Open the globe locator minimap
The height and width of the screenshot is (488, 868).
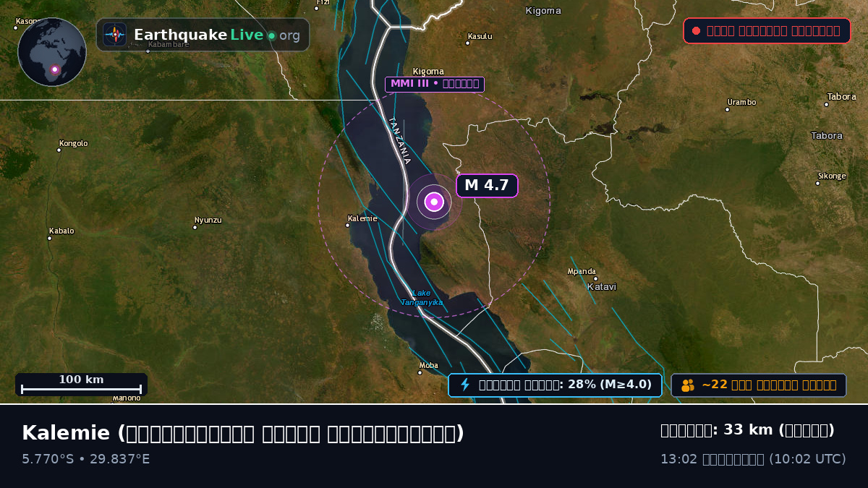52,52
